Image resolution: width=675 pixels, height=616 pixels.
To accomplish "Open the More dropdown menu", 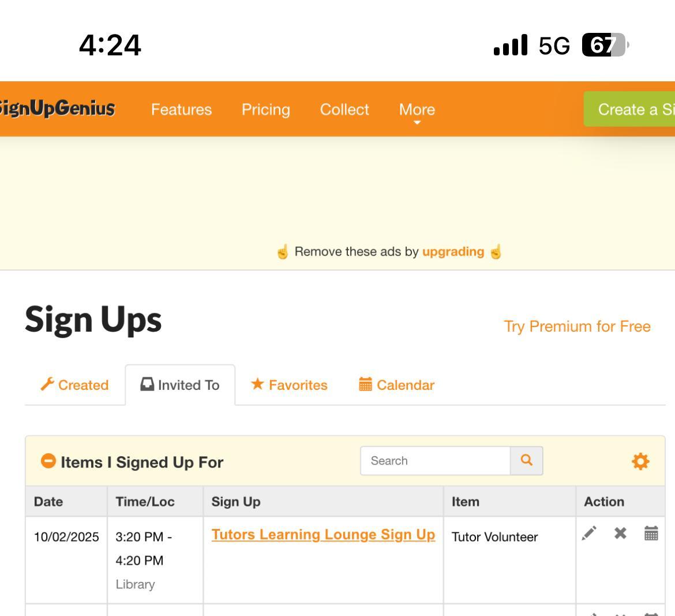I will point(417,110).
